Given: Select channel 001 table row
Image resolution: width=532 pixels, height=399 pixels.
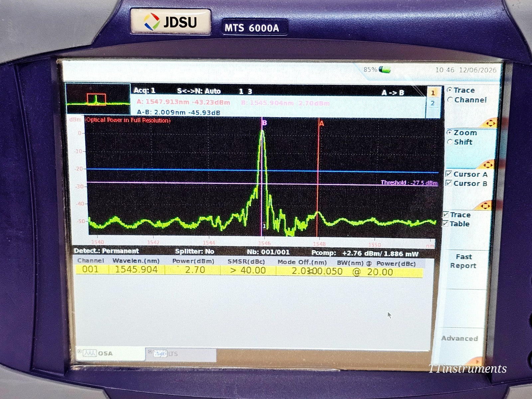Looking at the screenshot, I should (249, 271).
